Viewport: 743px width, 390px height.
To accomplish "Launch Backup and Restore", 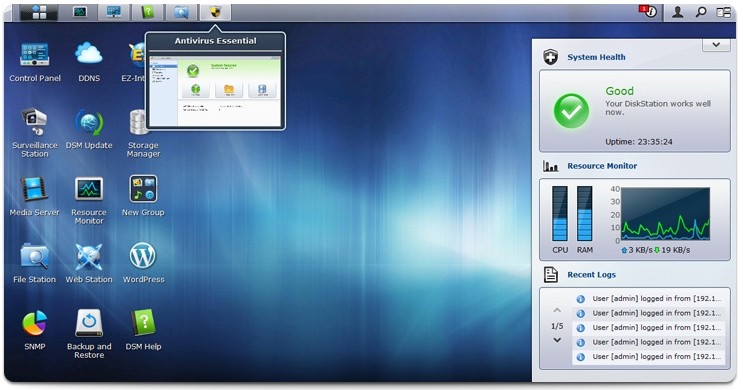I will pyautogui.click(x=89, y=334).
